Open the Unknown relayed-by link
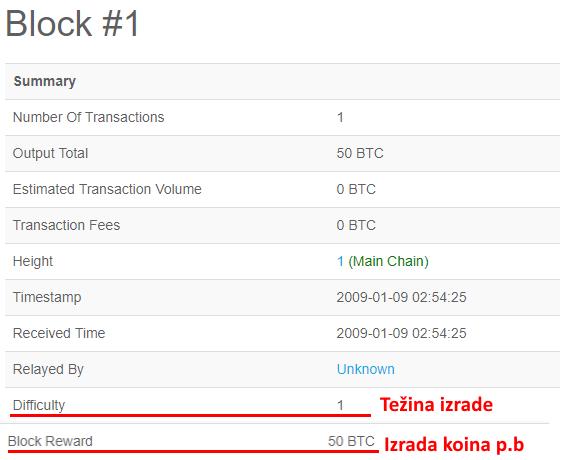Image resolution: width=564 pixels, height=460 pixels. 365,369
